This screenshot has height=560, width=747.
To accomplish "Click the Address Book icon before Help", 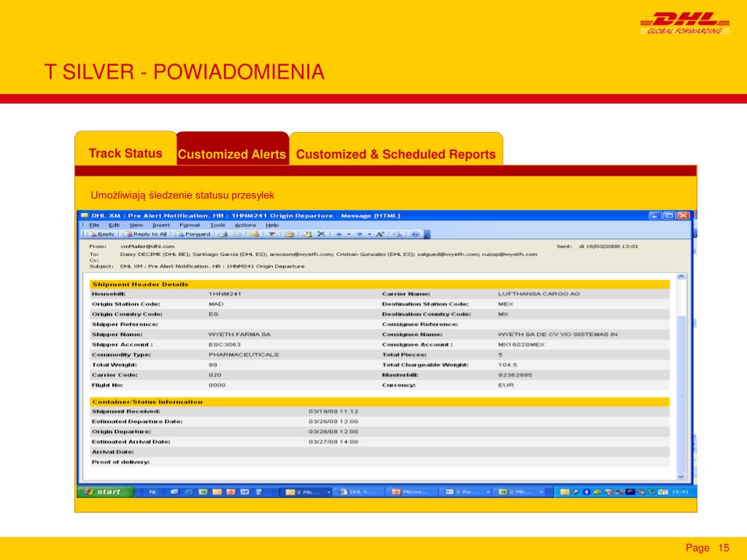I will coord(396,234).
